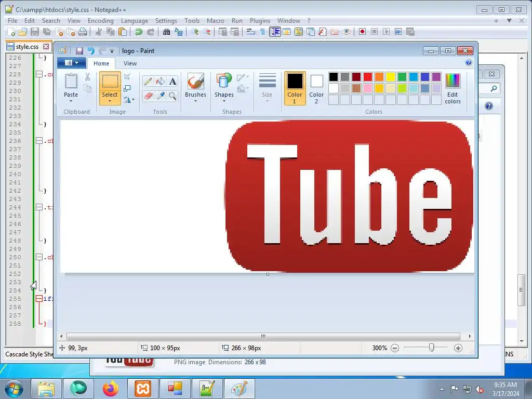Open the Shapes gallery in Paint
Screen dimensions: 532x399
[x=224, y=87]
